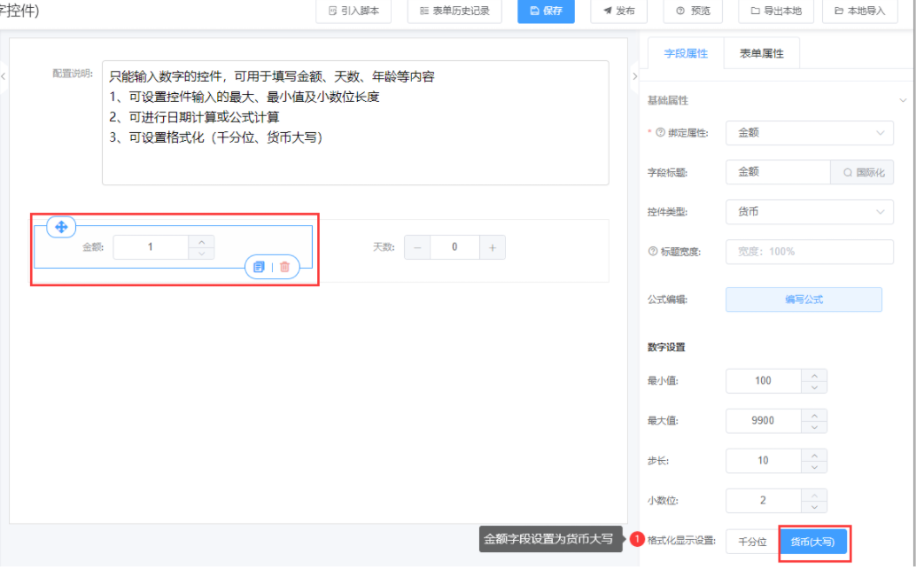Click the plus button of 天数 field
Viewport: 924px width, 570px height.
click(x=493, y=247)
